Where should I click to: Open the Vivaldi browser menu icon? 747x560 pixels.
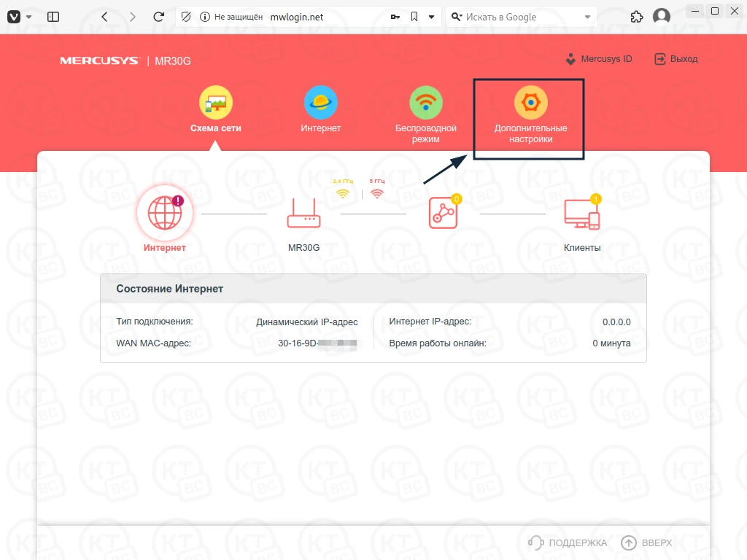[14, 17]
